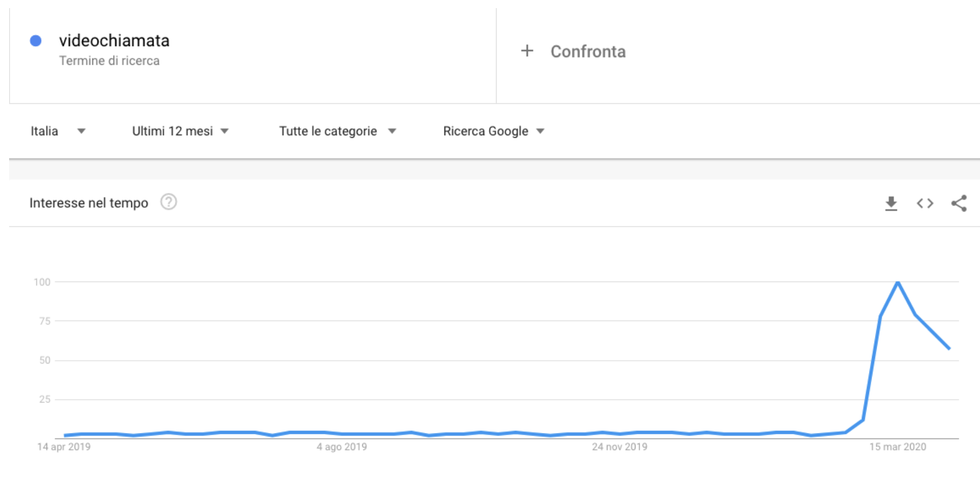Open the Ultimi 12 mesi time range

click(180, 131)
